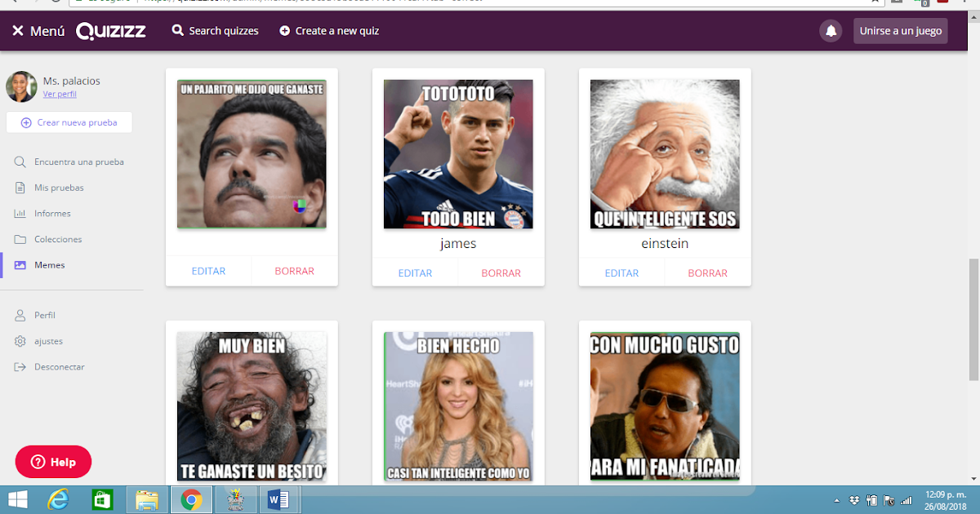Open the language flag indicator in the tray
The height and width of the screenshot is (514, 980).
click(889, 501)
